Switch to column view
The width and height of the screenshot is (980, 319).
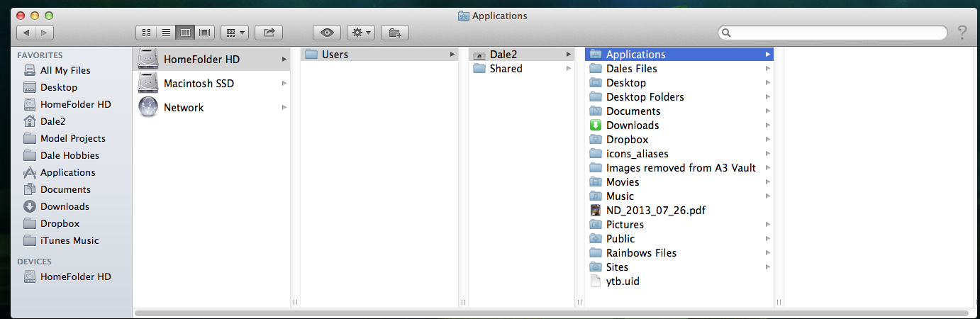click(185, 33)
